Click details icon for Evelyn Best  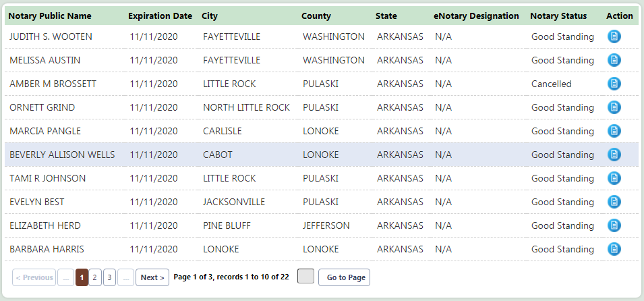pos(614,202)
